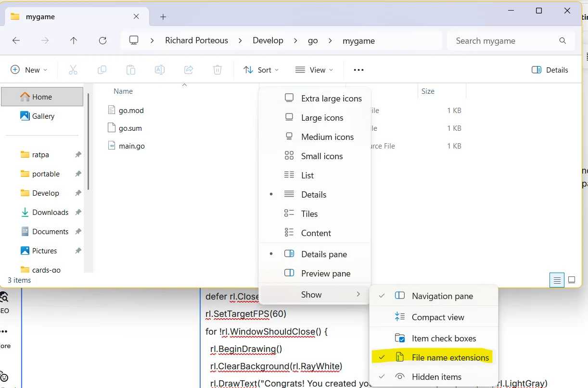Click the Delete trash icon
Screen dimensions: 588x388
coord(217,70)
